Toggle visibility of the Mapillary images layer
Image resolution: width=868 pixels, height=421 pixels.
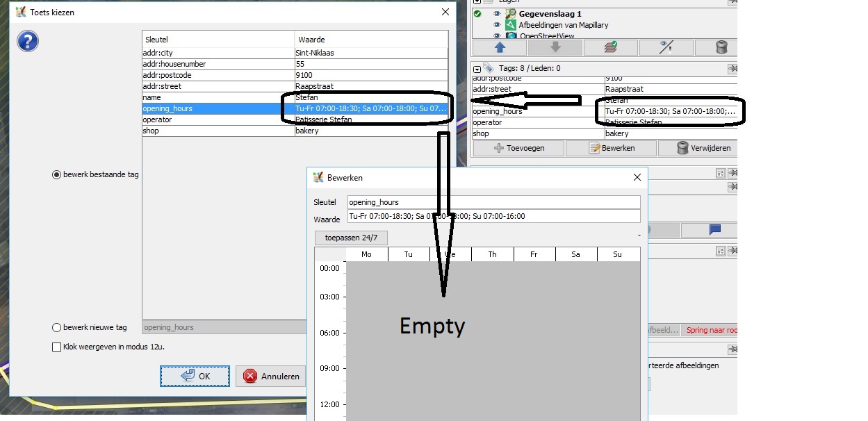point(497,25)
